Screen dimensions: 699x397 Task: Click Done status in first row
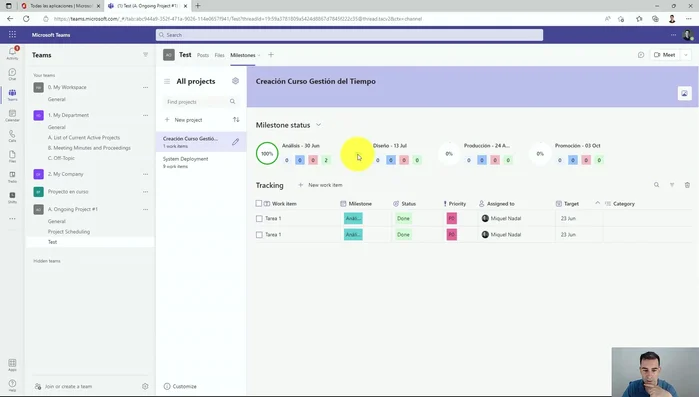(x=403, y=218)
